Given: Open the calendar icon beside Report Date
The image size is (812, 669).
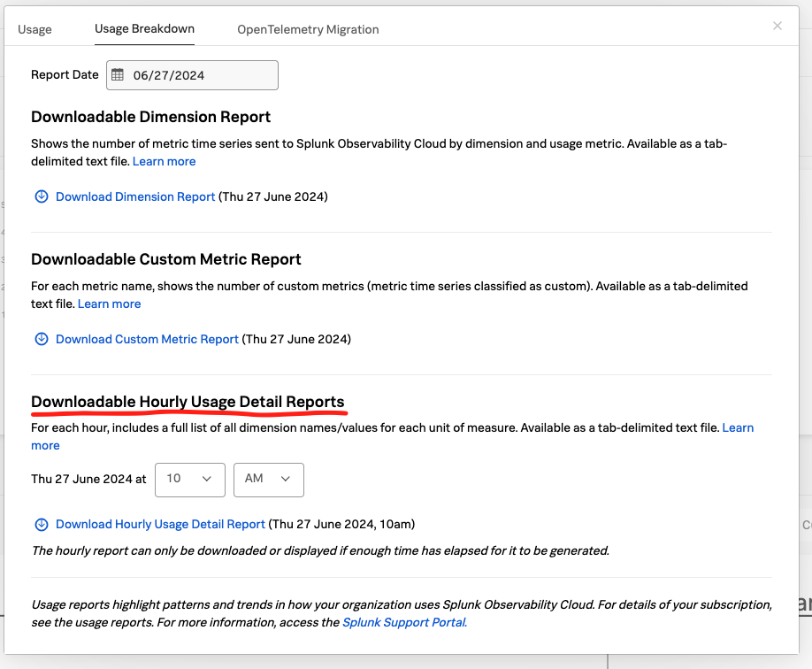Looking at the screenshot, I should [119, 75].
